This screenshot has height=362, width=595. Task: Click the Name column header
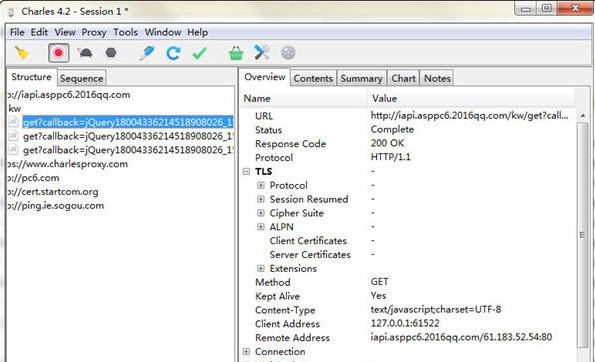(x=304, y=99)
